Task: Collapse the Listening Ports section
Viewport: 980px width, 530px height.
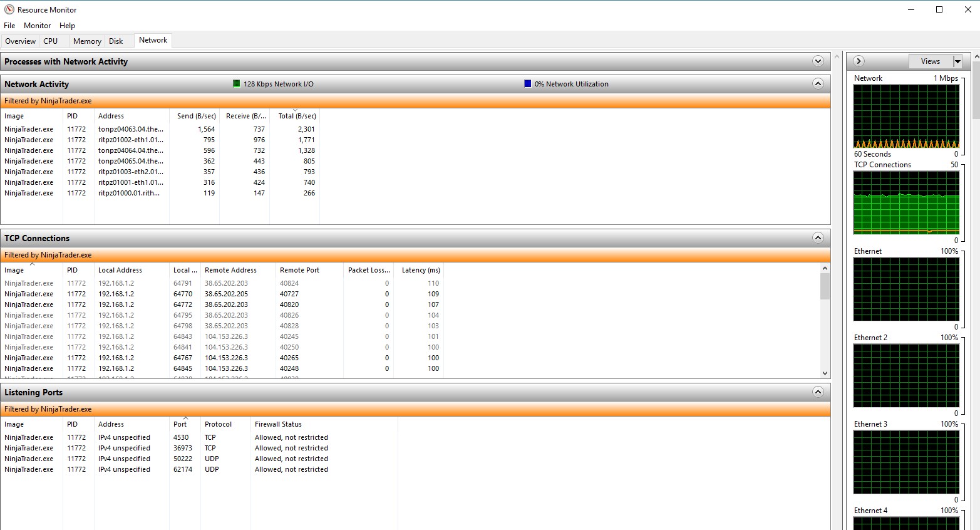Action: 818,392
